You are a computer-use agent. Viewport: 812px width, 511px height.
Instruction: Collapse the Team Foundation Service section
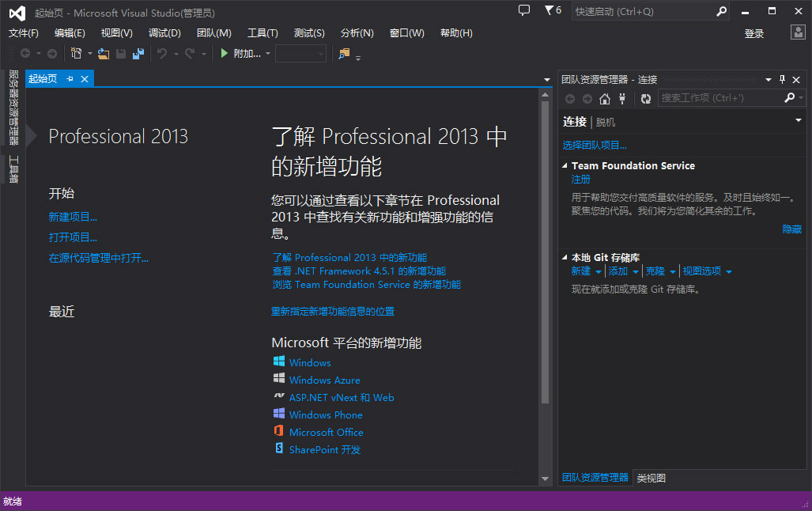[x=563, y=166]
